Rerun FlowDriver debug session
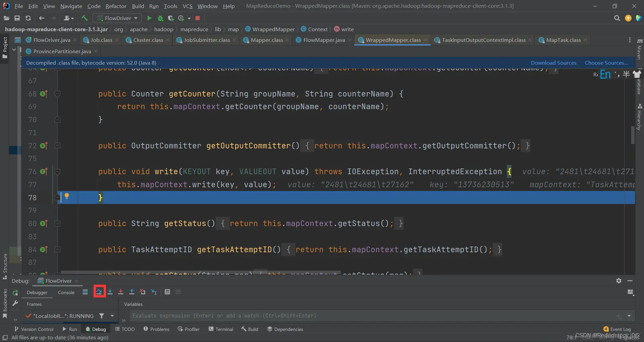Image resolution: width=644 pixels, height=342 pixels. pos(15,293)
